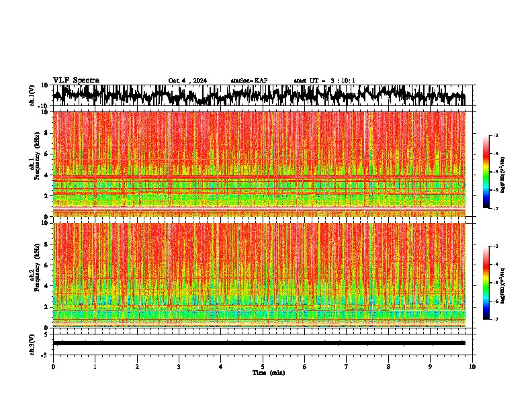Click the 'ch.3(V)' axis label
This screenshot has width=532, height=411.
coord(32,345)
